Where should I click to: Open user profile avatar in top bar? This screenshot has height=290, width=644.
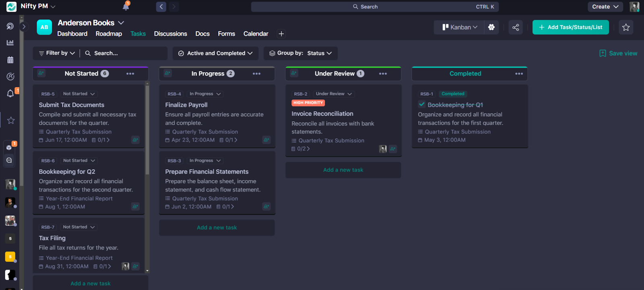(634, 6)
